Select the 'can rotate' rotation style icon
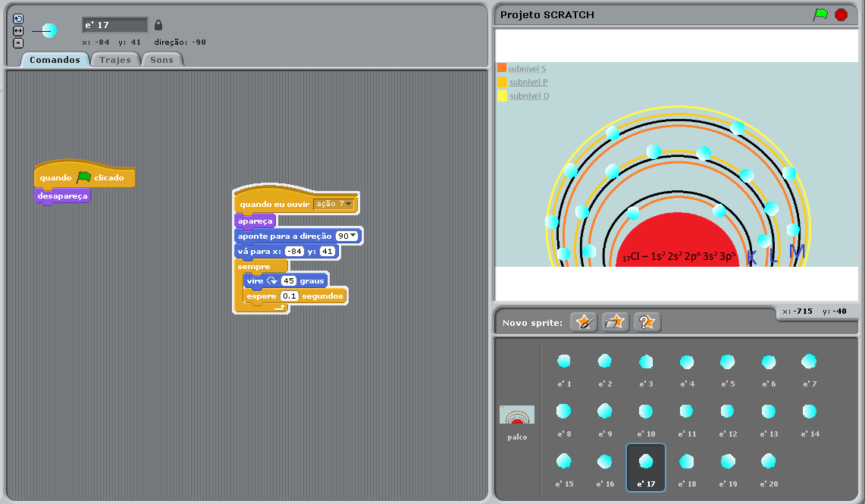 (18, 19)
